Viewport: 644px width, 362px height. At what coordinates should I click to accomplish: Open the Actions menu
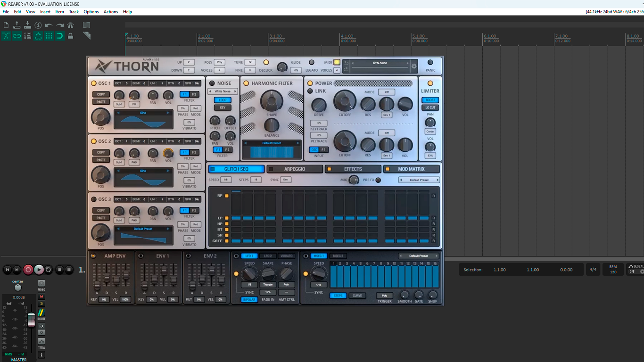tap(111, 12)
